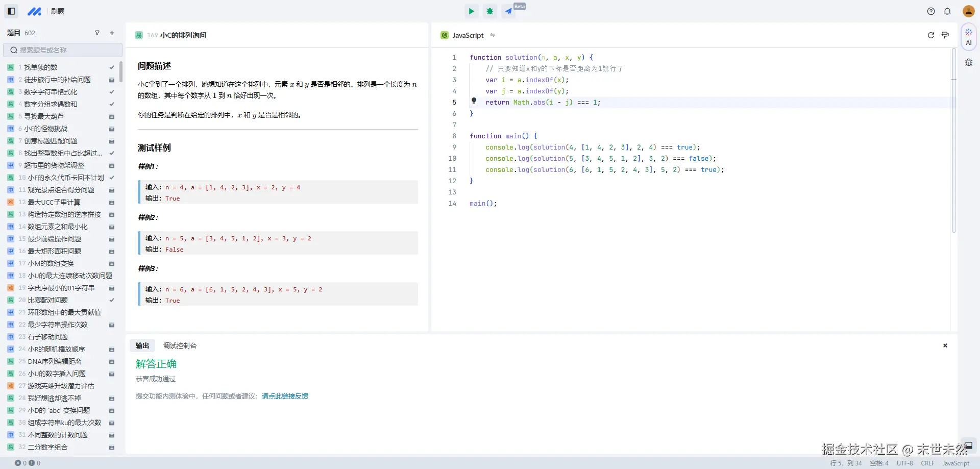Click the green Run code play button
This screenshot has height=469, width=980.
point(471,11)
